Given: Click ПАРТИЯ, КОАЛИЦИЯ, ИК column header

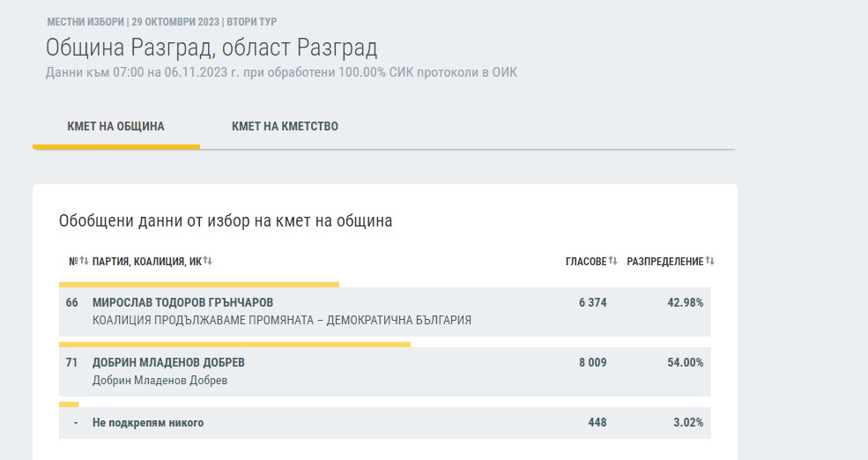Looking at the screenshot, I should [146, 262].
